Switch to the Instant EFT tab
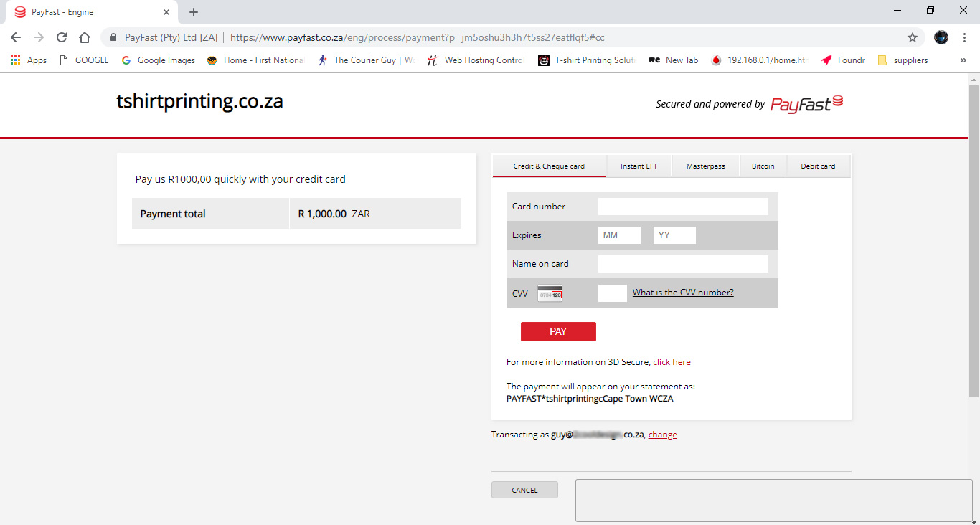The image size is (980, 525). [639, 166]
